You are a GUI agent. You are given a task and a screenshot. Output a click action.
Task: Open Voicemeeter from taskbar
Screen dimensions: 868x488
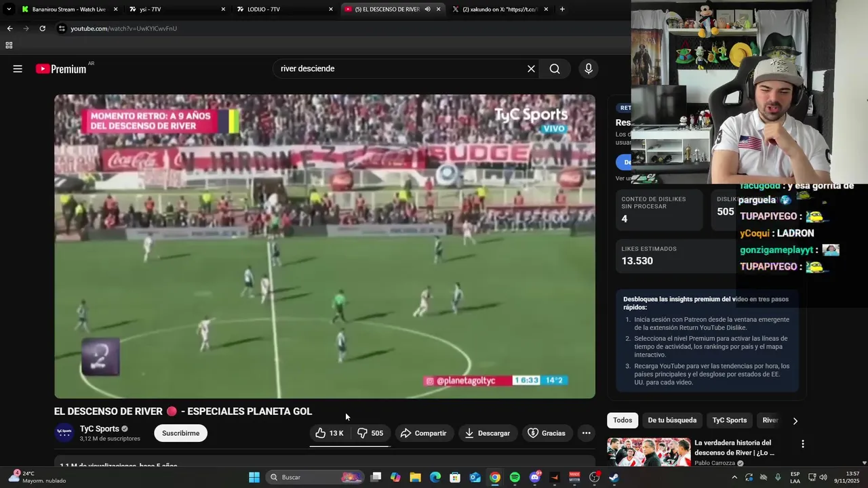pyautogui.click(x=574, y=477)
